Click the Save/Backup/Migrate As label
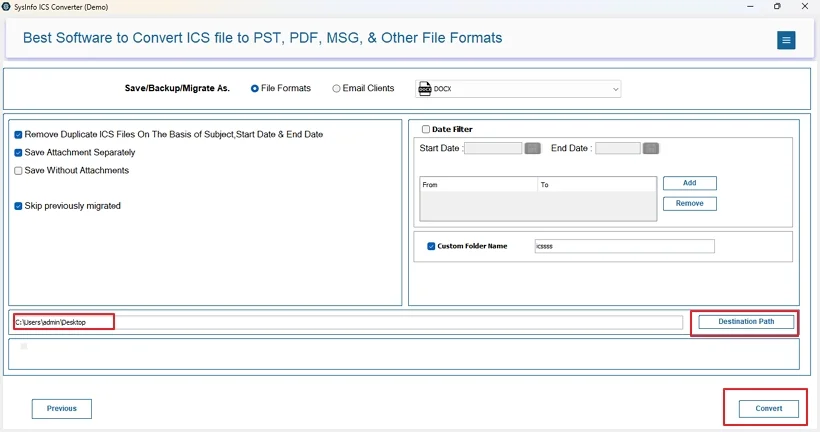Image resolution: width=820 pixels, height=432 pixels. click(x=177, y=88)
